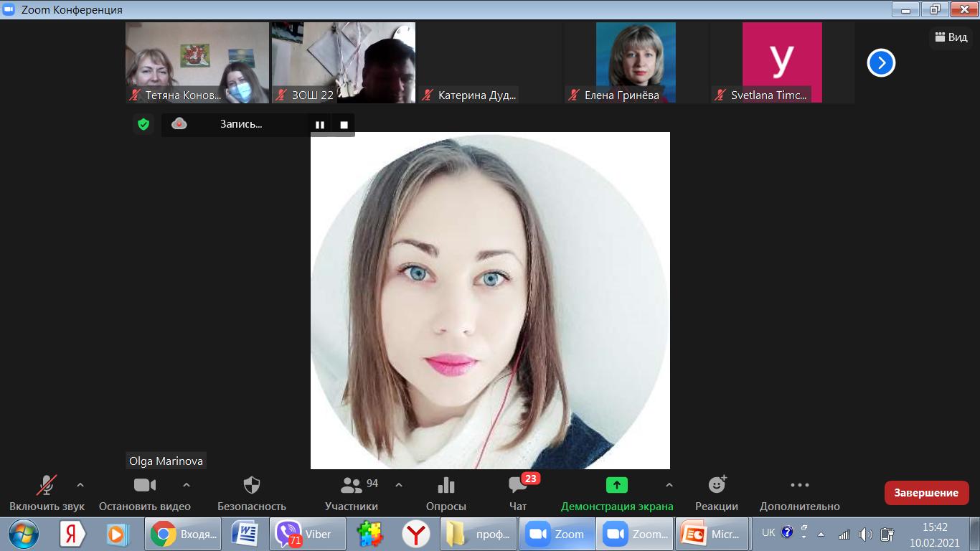Open More options three-dots icon
This screenshot has width=980, height=551.
[x=799, y=486]
